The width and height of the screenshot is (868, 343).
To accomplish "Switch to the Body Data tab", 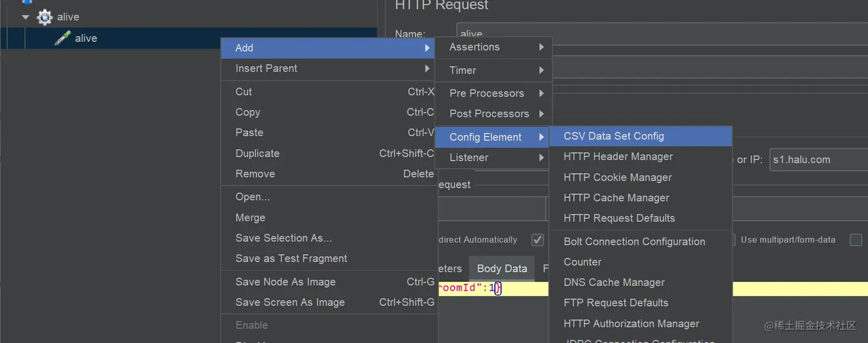I will (x=502, y=268).
